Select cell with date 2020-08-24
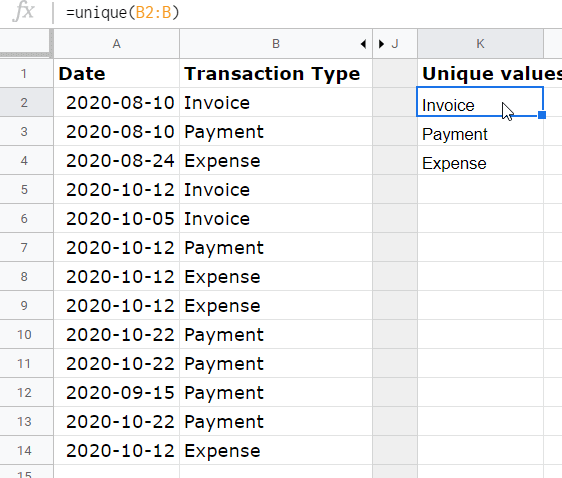562x478 pixels. coord(116,161)
